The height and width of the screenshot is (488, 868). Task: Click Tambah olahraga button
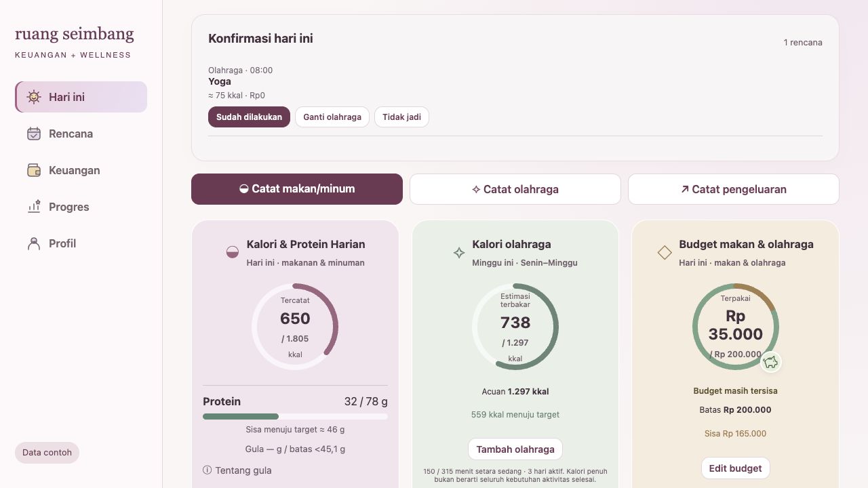coord(515,449)
